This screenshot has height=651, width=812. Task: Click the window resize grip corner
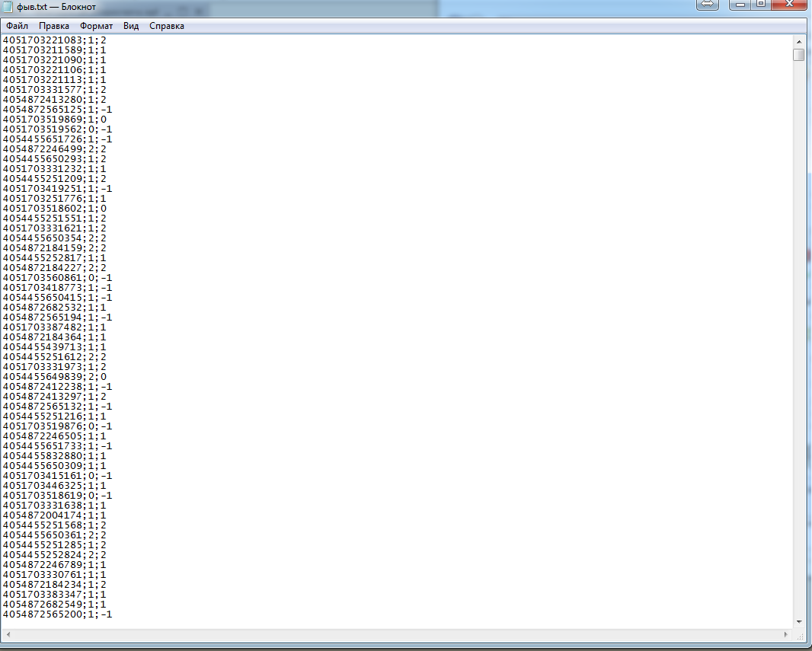(800, 636)
